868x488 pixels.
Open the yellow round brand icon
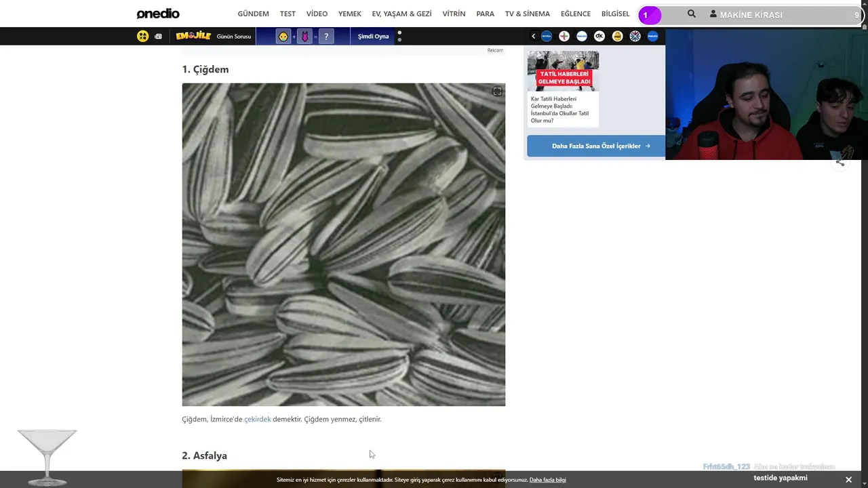point(617,36)
